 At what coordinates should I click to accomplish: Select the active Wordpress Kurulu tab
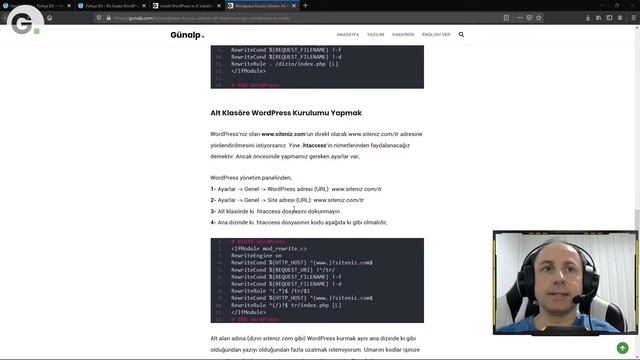pyautogui.click(x=262, y=6)
